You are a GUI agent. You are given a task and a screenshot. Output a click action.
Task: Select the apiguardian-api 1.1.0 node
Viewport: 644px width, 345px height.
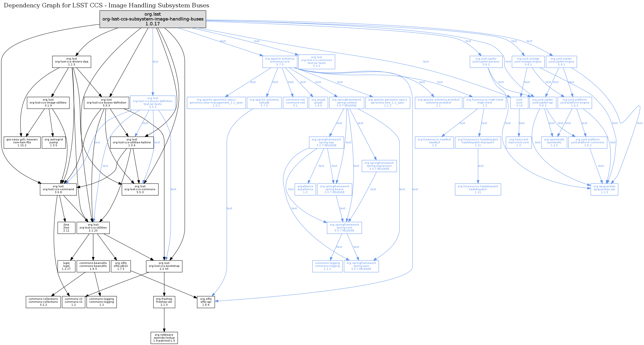(x=604, y=189)
